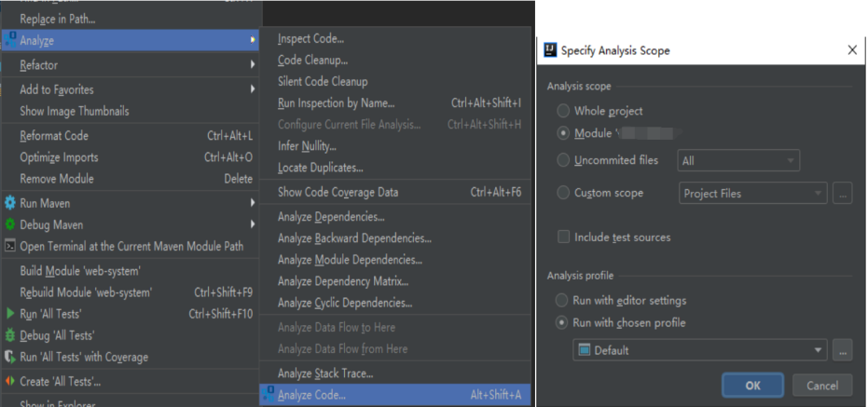Click the browse button beside Custom scope
The width and height of the screenshot is (868, 407).
(x=843, y=194)
